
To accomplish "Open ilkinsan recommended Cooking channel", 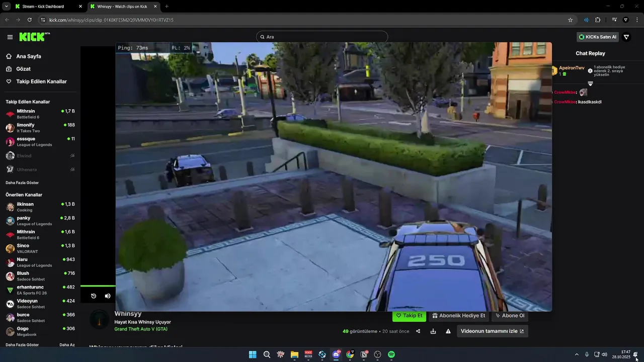I will tap(40, 207).
